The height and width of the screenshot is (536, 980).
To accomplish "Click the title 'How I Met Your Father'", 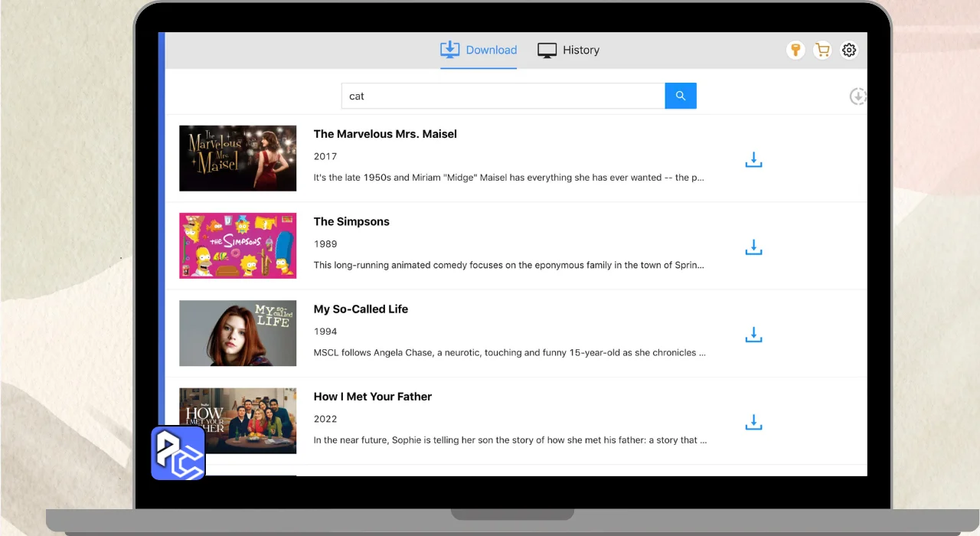I will (x=373, y=397).
